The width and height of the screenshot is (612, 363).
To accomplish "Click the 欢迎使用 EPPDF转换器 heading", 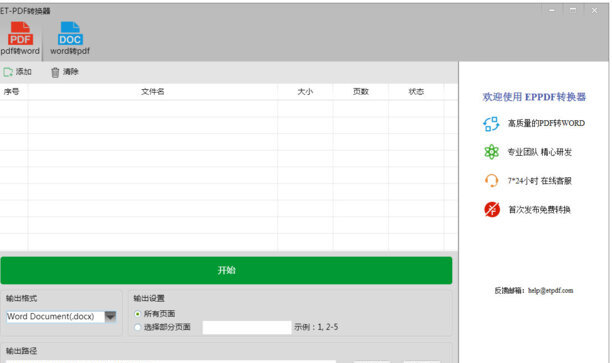I will tap(534, 97).
